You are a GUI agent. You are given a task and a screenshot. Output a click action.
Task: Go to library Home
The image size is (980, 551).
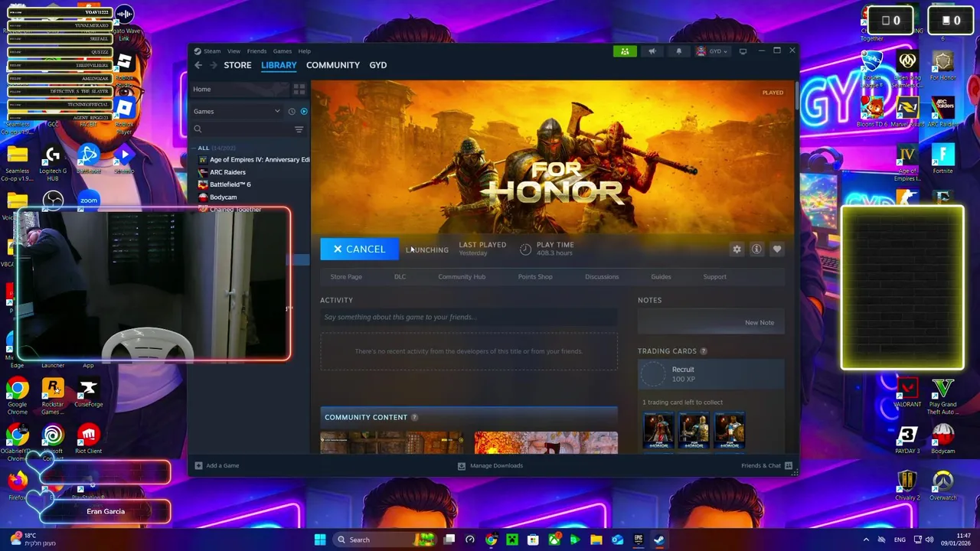pos(240,89)
